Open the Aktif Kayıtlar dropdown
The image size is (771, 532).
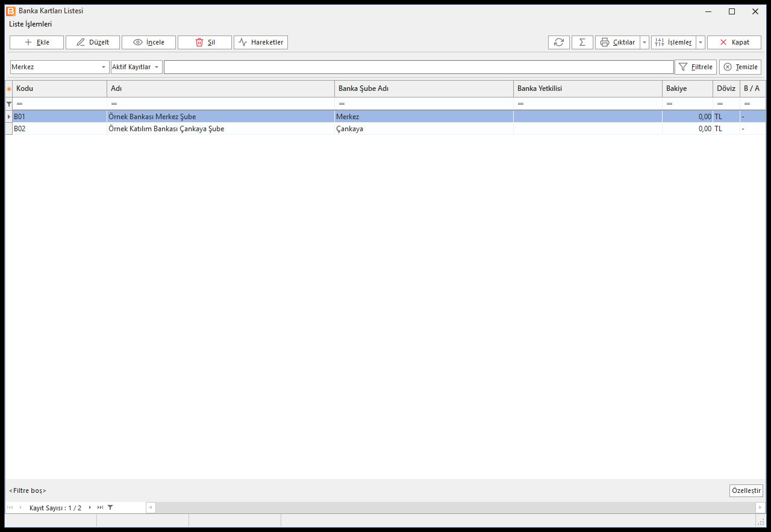tap(137, 67)
